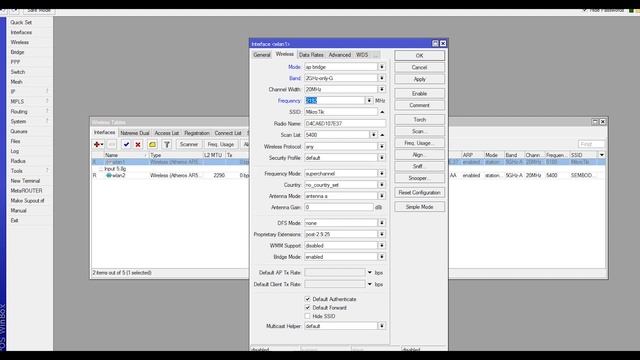Screen dimensions: 640x360
Task: Open the Wireless Protocol dropdown
Action: coord(382,147)
